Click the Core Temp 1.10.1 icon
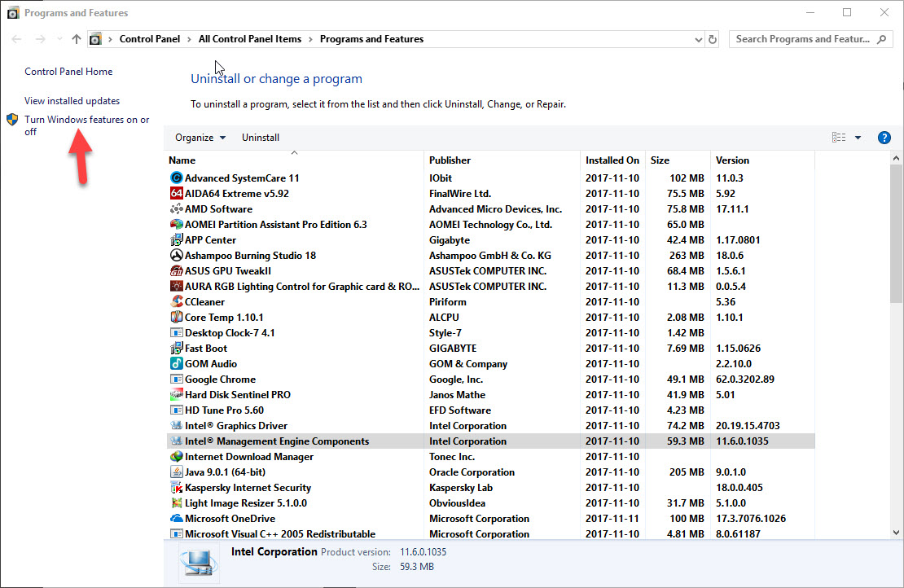The width and height of the screenshot is (904, 588). click(x=177, y=318)
